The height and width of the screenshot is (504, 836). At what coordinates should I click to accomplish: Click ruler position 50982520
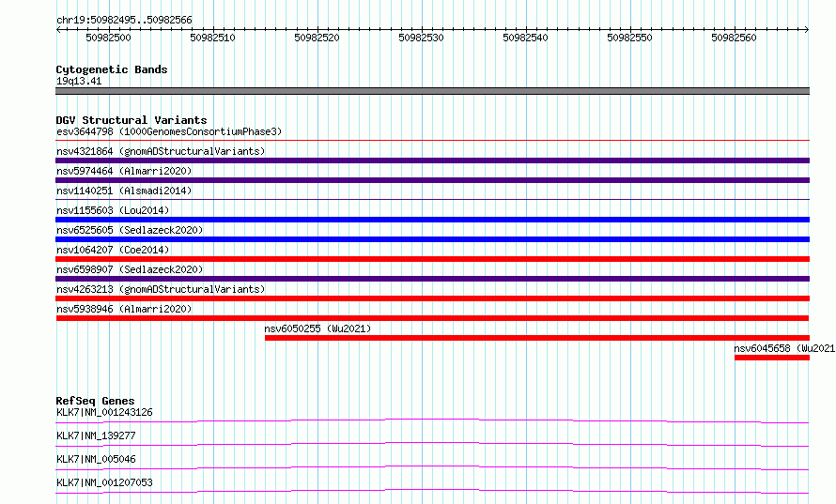317,38
